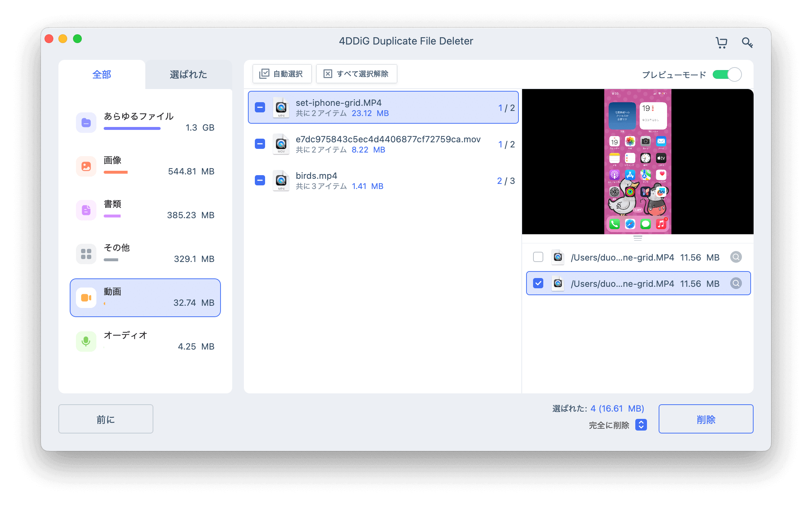Click the 1.41 MB size text
The width and height of the screenshot is (812, 505).
pyautogui.click(x=368, y=186)
